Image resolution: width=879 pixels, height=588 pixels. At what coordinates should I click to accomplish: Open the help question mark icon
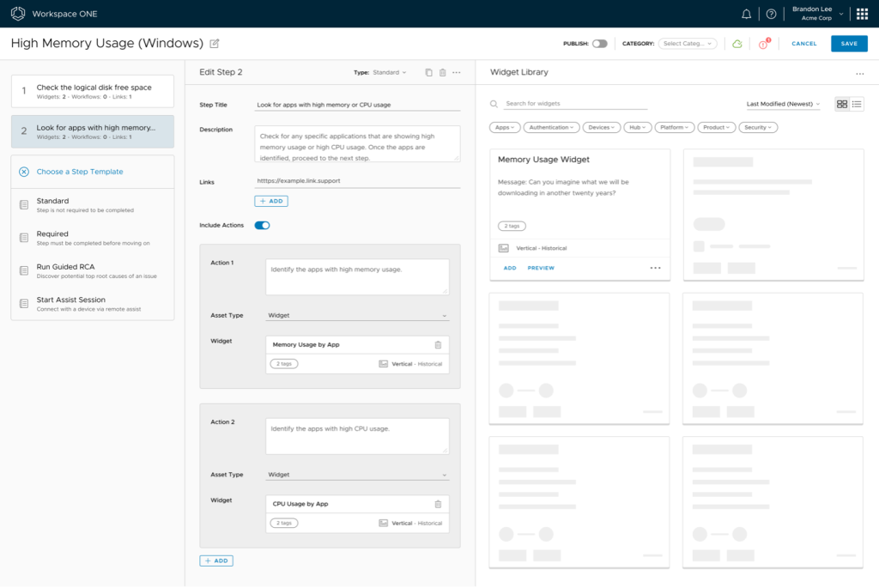click(772, 14)
